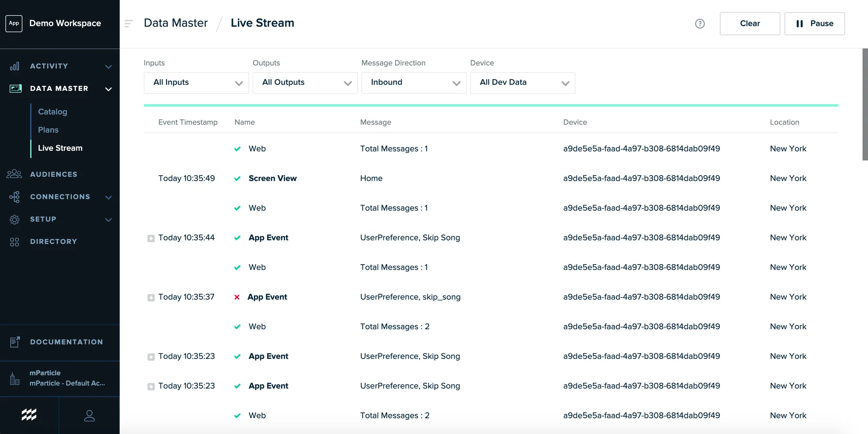Pause the live stream
The height and width of the screenshot is (434, 868).
[x=815, y=23]
